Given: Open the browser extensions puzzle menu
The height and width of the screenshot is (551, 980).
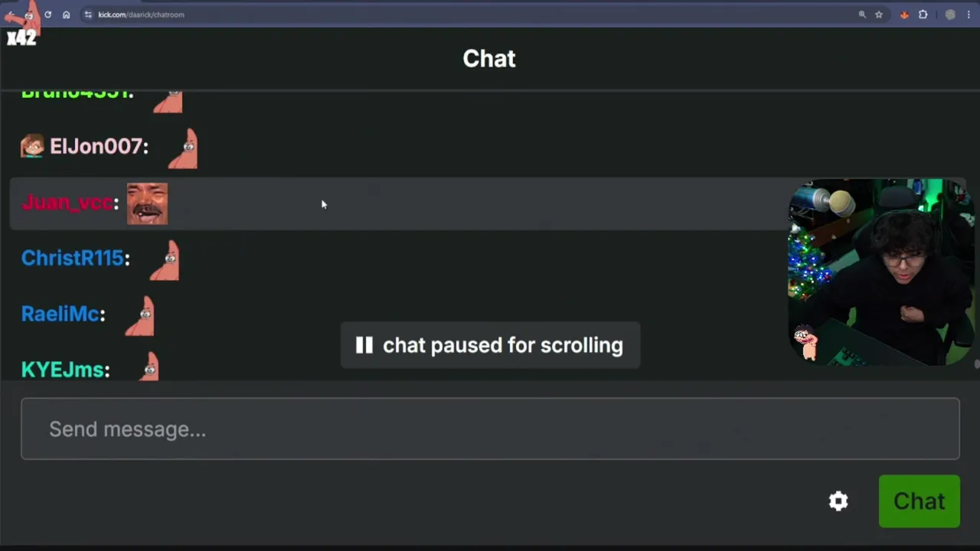Looking at the screenshot, I should pyautogui.click(x=923, y=15).
